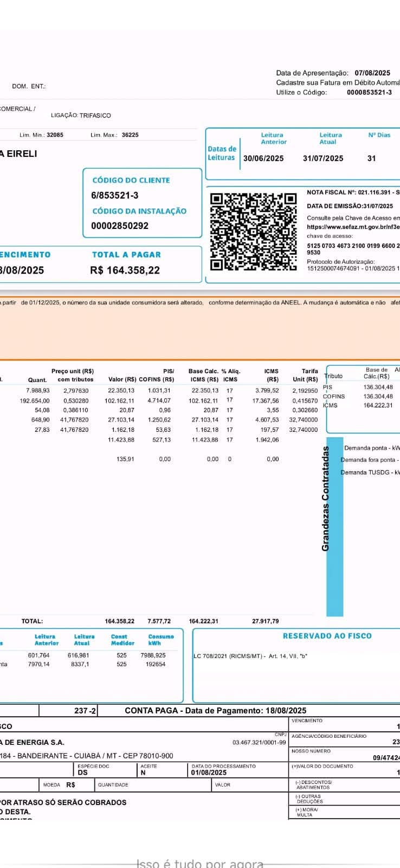Click the TOTAL A PAGAR heading

pyautogui.click(x=126, y=254)
